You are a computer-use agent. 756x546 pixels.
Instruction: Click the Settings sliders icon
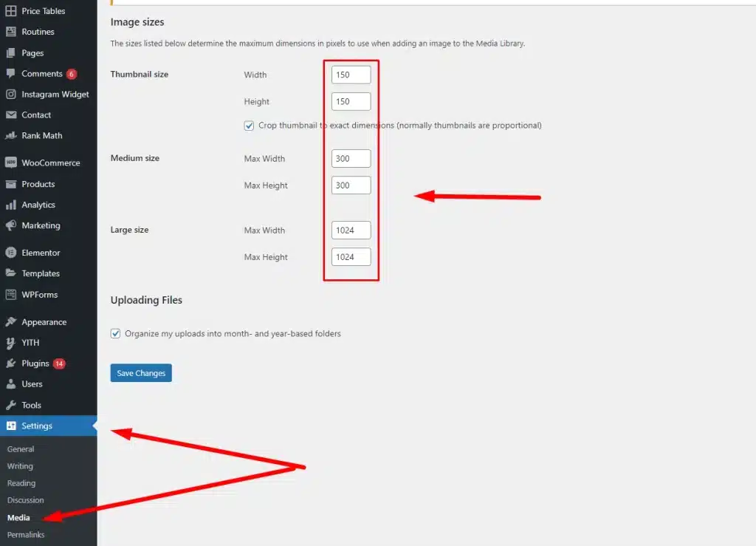click(10, 426)
